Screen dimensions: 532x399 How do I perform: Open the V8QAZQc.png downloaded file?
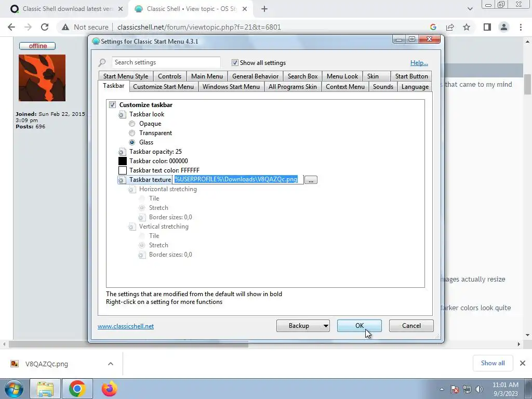[46, 364]
